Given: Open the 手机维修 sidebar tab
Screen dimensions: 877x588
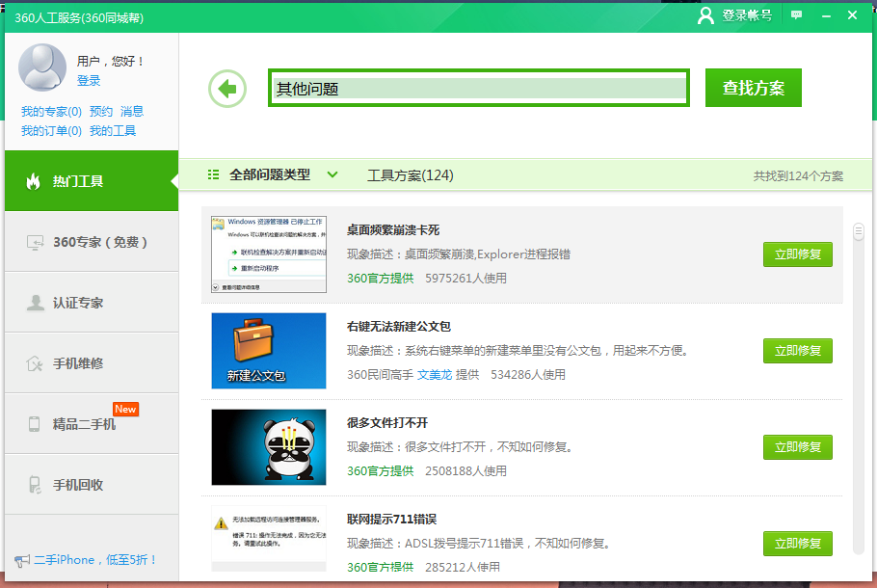Looking at the screenshot, I should click(x=92, y=363).
